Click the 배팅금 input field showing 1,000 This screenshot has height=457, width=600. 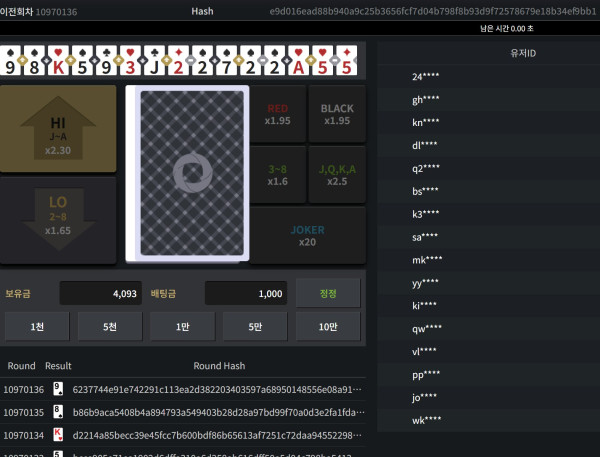pos(245,293)
